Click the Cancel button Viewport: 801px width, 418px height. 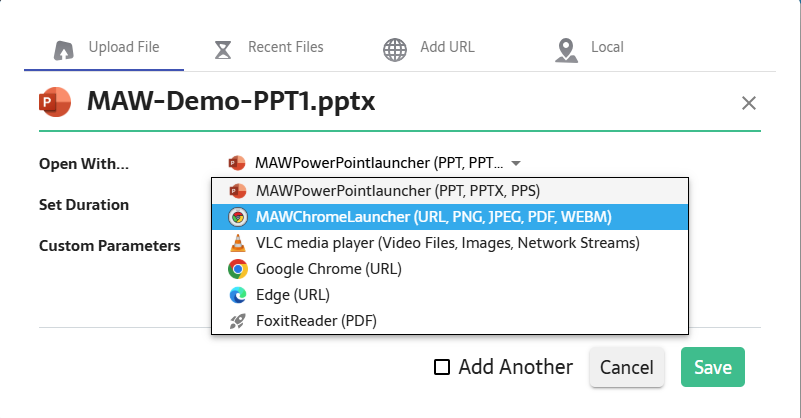627,368
